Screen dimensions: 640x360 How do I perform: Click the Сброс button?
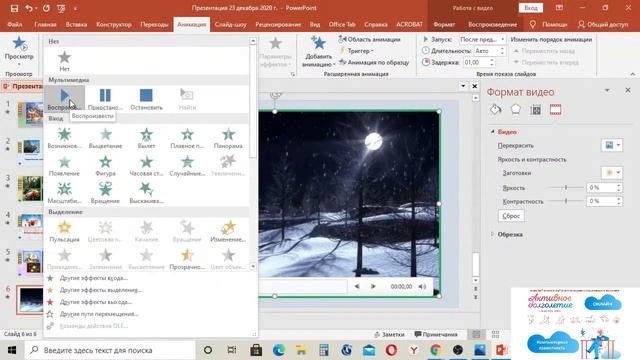[511, 216]
